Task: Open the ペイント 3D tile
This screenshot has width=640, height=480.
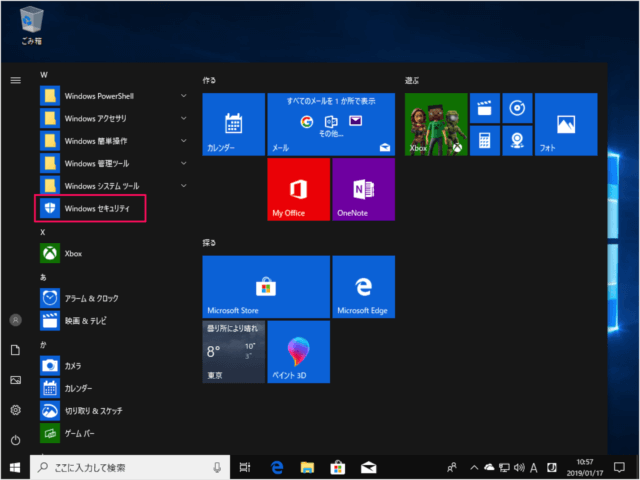Action: point(298,352)
